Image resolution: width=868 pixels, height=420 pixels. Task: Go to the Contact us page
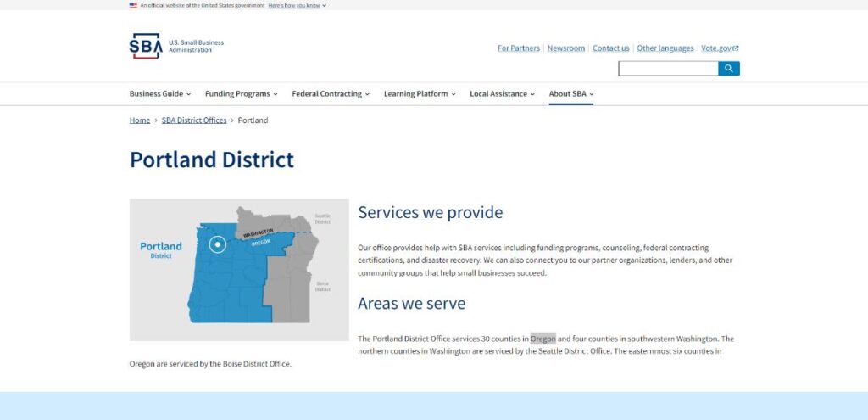tap(610, 48)
